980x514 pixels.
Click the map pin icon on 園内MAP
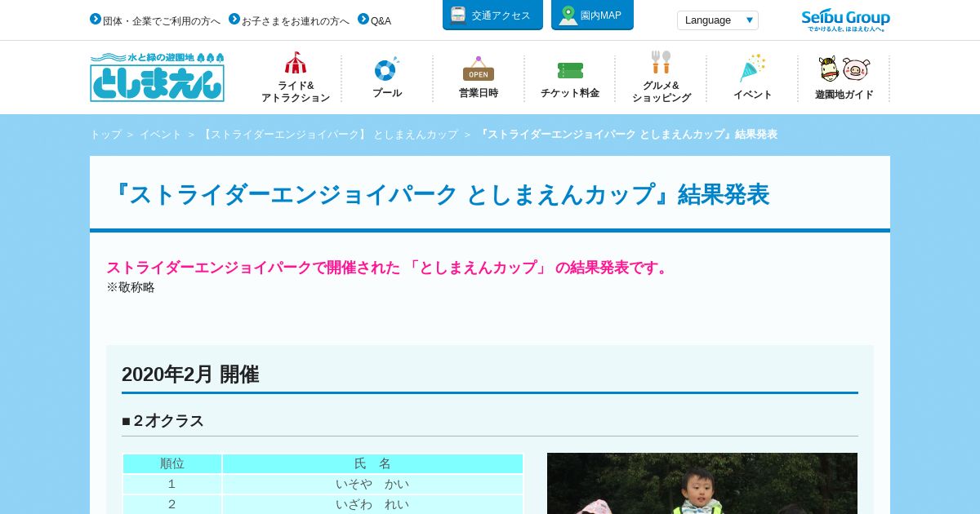[x=568, y=15]
